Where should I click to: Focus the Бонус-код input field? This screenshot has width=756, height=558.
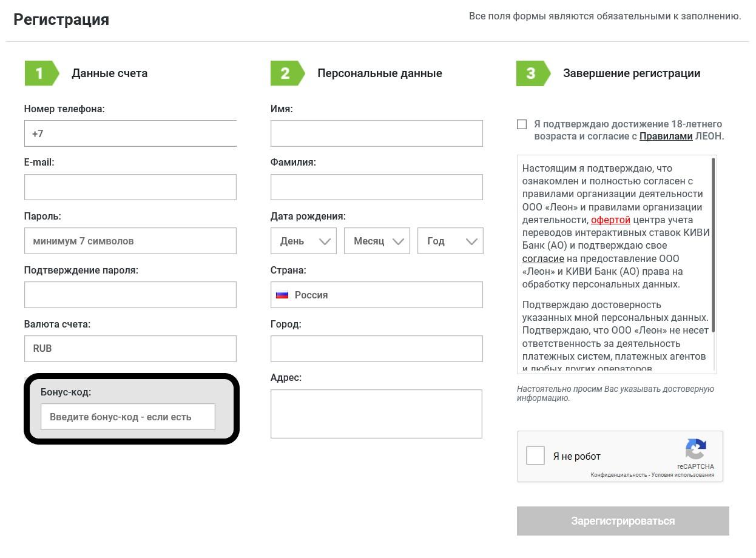(x=128, y=417)
